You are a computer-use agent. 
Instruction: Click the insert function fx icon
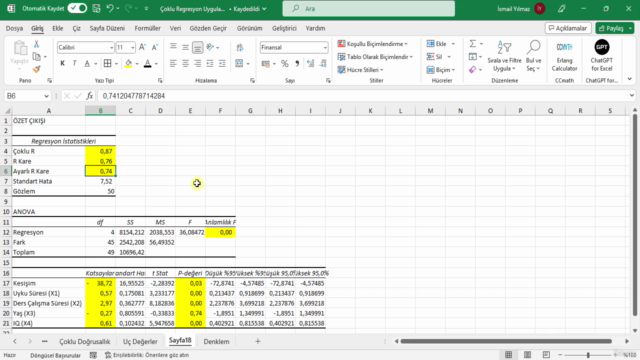coord(90,96)
